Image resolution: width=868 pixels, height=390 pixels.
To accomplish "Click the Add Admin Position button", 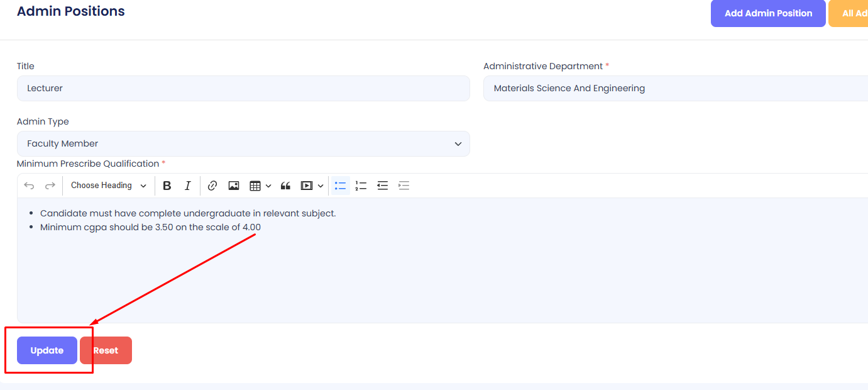I will [768, 13].
